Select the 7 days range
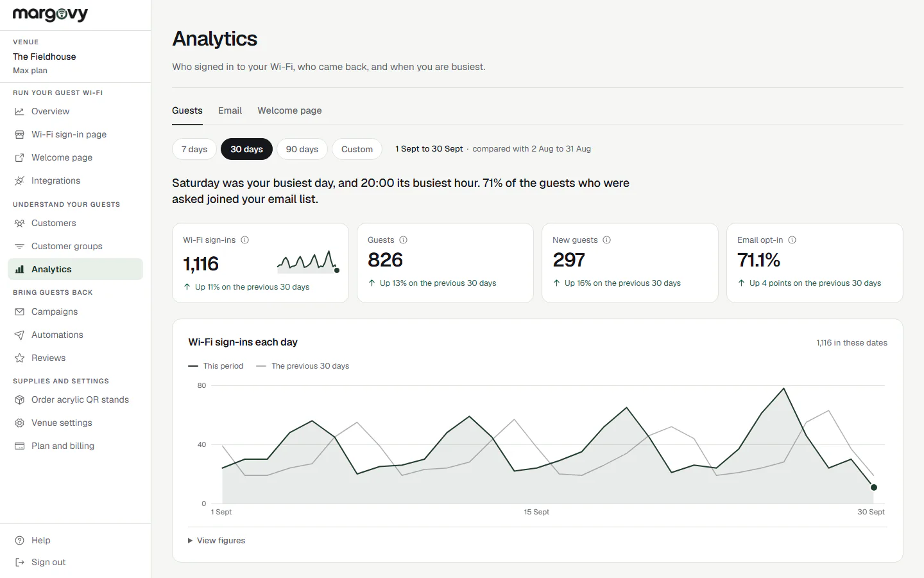The width and height of the screenshot is (924, 578). coord(194,149)
